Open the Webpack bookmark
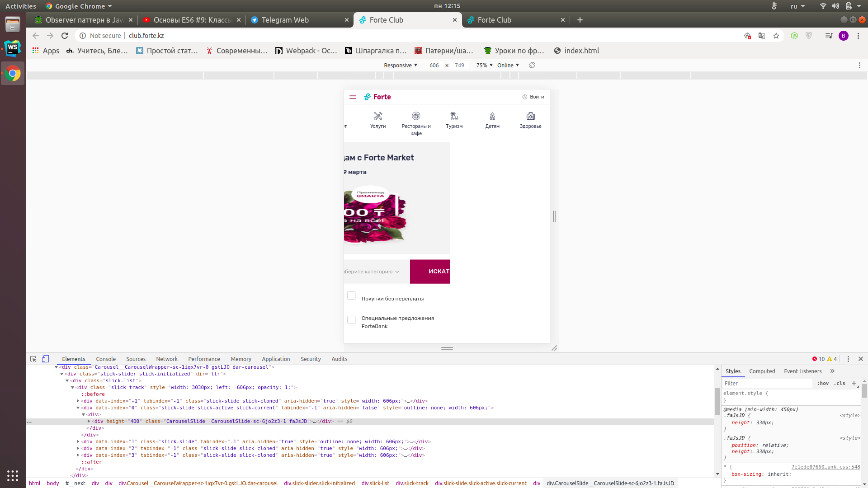This screenshot has height=488, width=868. (x=306, y=51)
